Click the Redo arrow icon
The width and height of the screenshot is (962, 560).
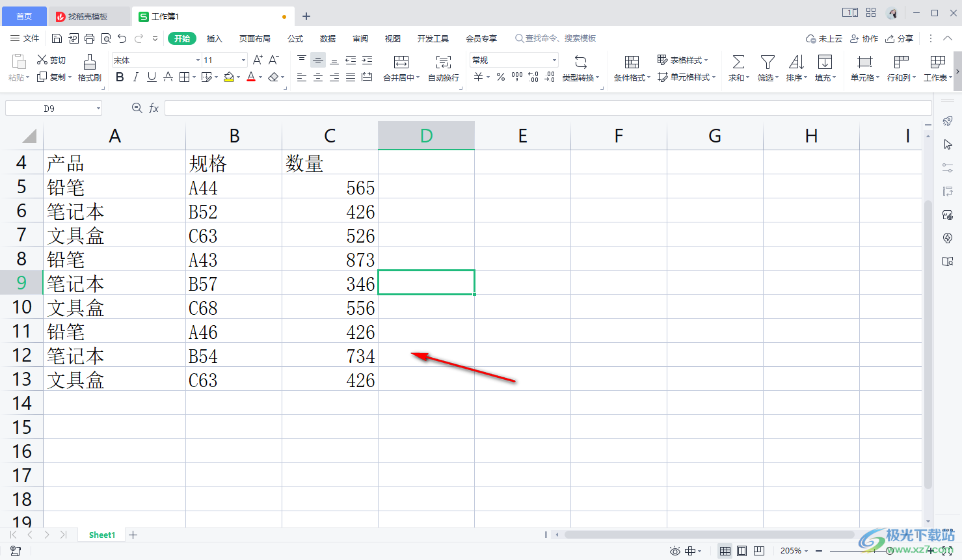[x=139, y=38]
